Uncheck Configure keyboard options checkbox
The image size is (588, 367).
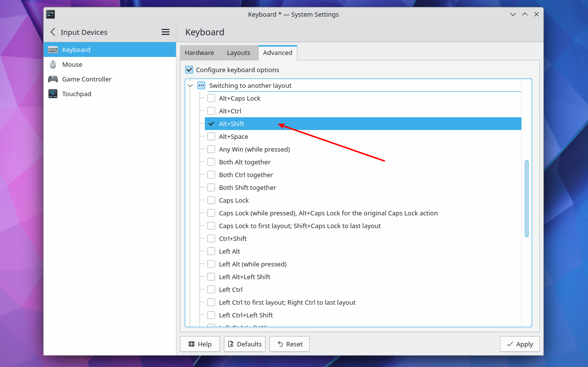[x=189, y=70]
